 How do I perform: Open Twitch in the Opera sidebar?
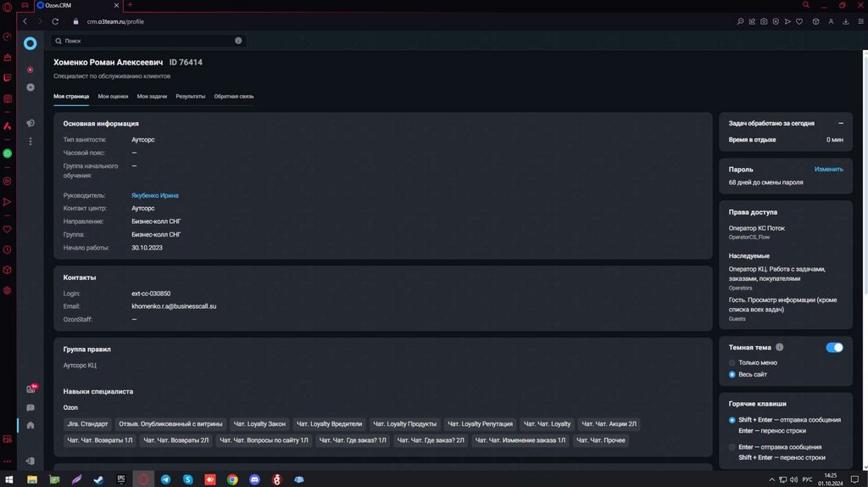7,78
